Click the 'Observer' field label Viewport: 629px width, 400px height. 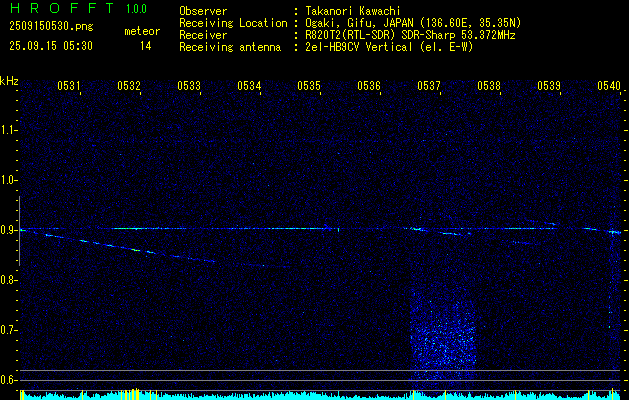tap(203, 11)
